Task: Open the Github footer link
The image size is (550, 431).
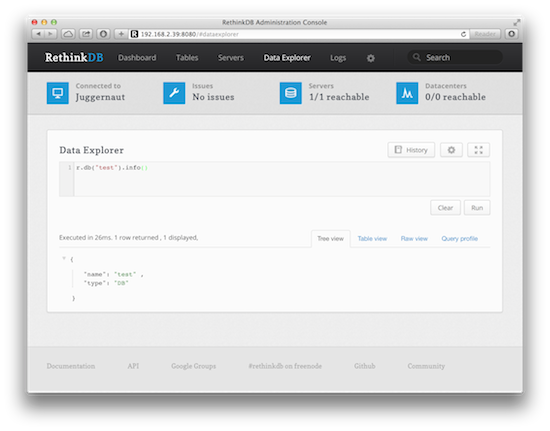Action: click(364, 366)
